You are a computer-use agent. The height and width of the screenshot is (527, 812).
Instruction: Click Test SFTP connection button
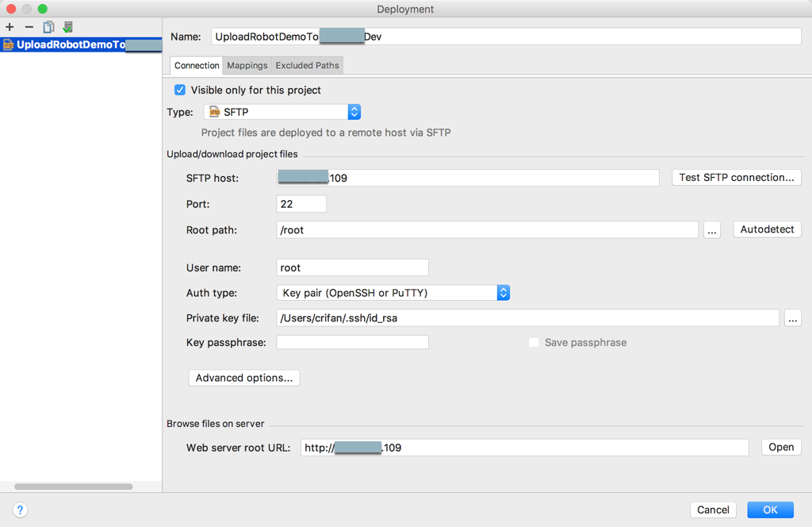737,178
